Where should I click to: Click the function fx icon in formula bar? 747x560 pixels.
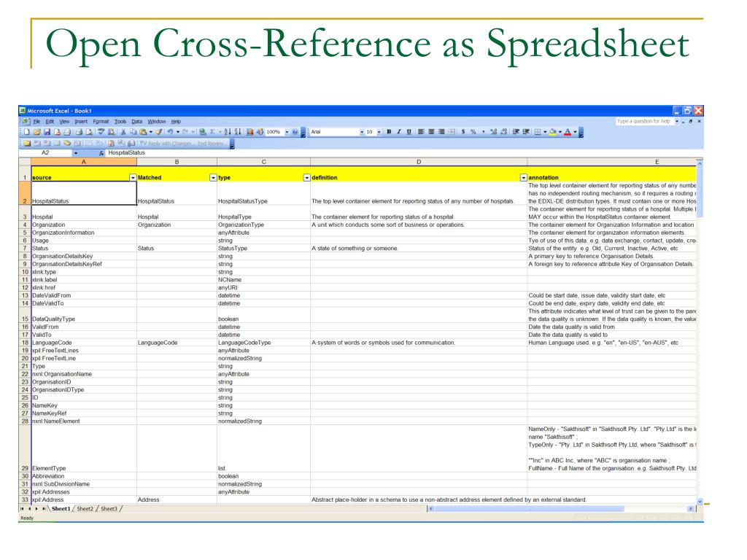(x=101, y=153)
